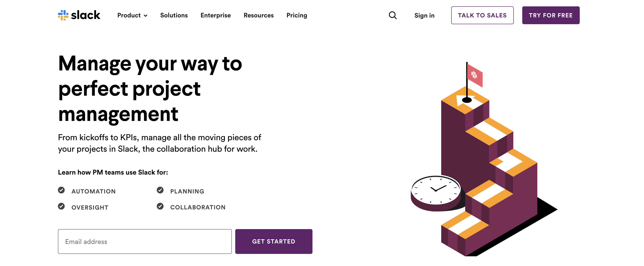644x266 pixels.
Task: Click the Slack logo in the header
Action: 79,15
